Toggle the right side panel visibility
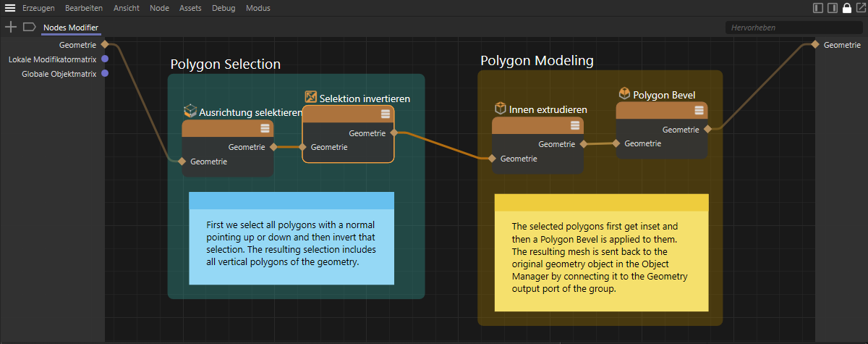Viewport: 868px width, 344px height. click(833, 8)
